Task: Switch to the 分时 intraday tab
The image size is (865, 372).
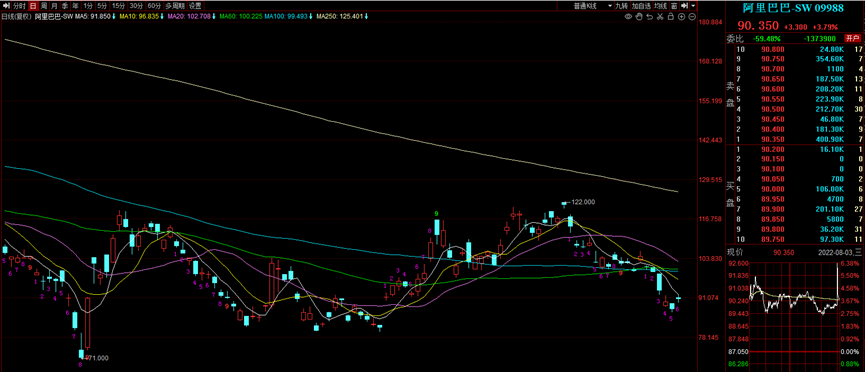Action: (x=20, y=6)
